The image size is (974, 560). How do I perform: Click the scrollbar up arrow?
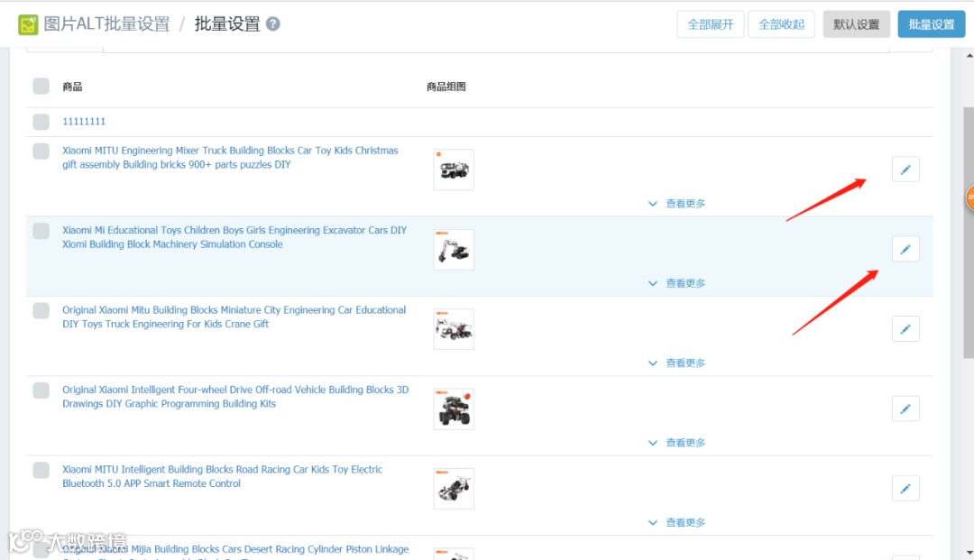[969, 56]
